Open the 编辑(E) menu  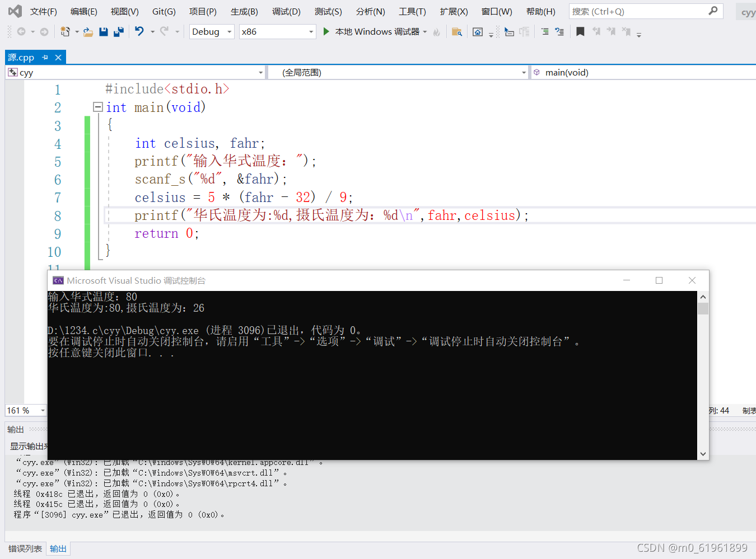(83, 11)
